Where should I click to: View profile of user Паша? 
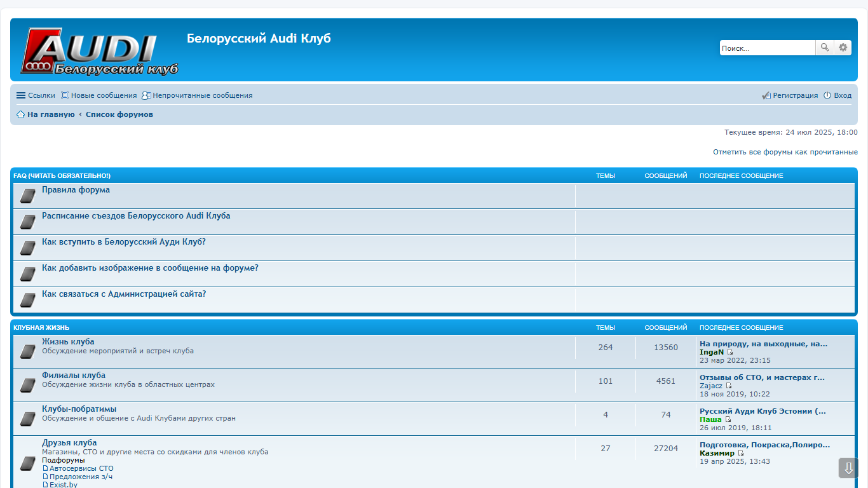[710, 419]
